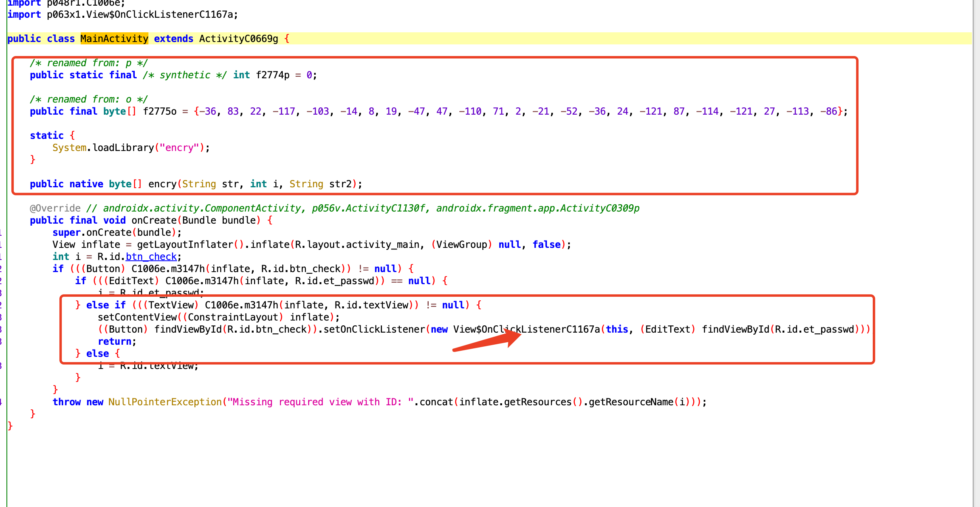Click the native encry method name
The width and height of the screenshot is (980, 507).
click(163, 184)
